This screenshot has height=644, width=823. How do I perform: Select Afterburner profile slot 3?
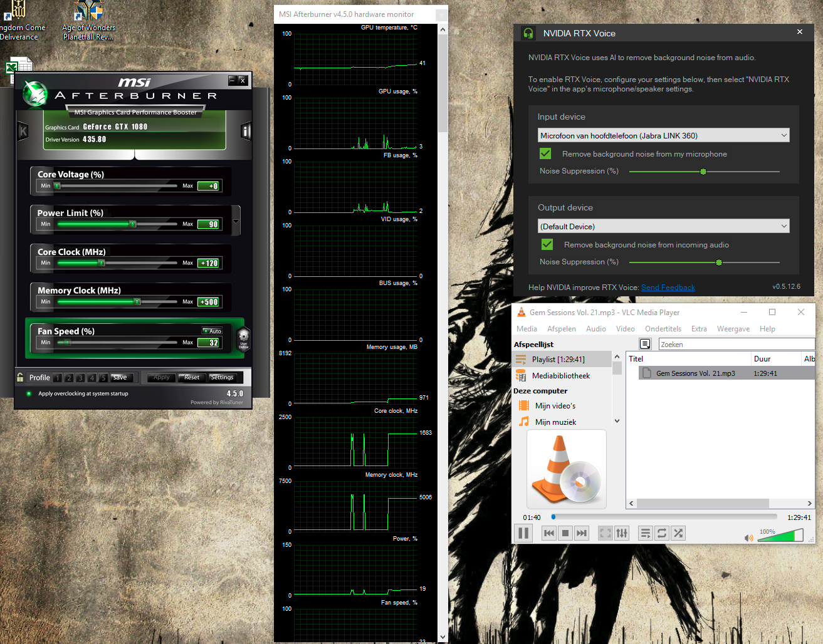pos(80,378)
